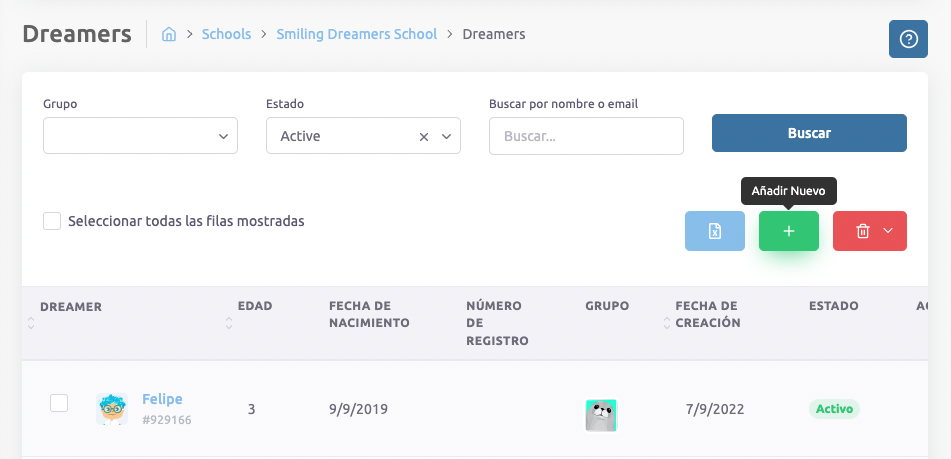Click the red trash delete button
This screenshot has width=951, height=459.
click(x=862, y=231)
